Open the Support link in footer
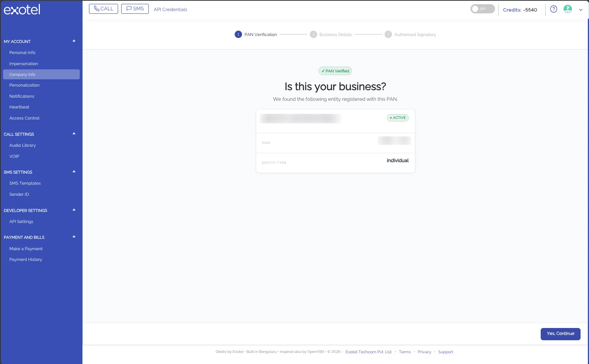Screen dimensions: 589x364 point(446,352)
